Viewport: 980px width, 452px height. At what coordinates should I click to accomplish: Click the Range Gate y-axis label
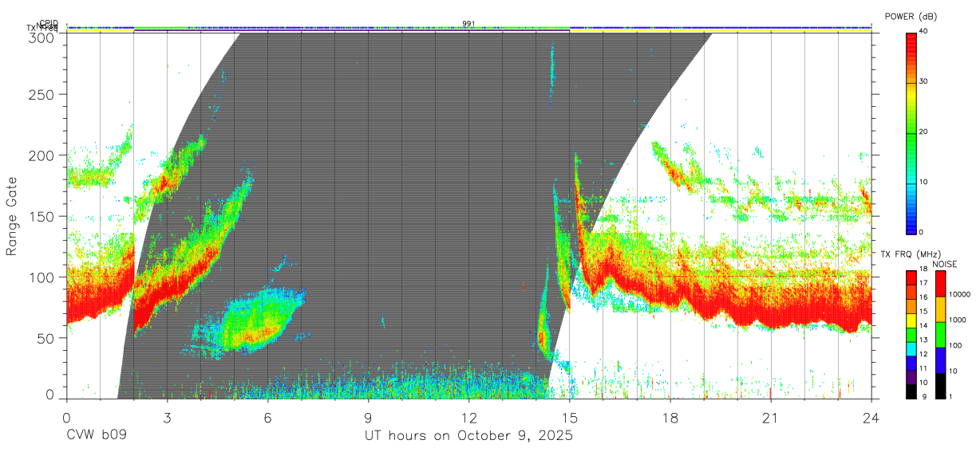pos(12,216)
